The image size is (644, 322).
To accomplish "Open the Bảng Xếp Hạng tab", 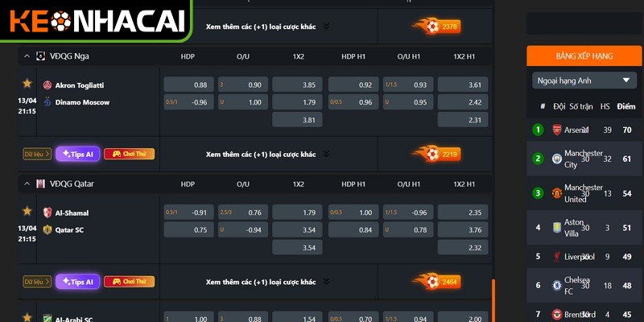I will click(x=584, y=56).
